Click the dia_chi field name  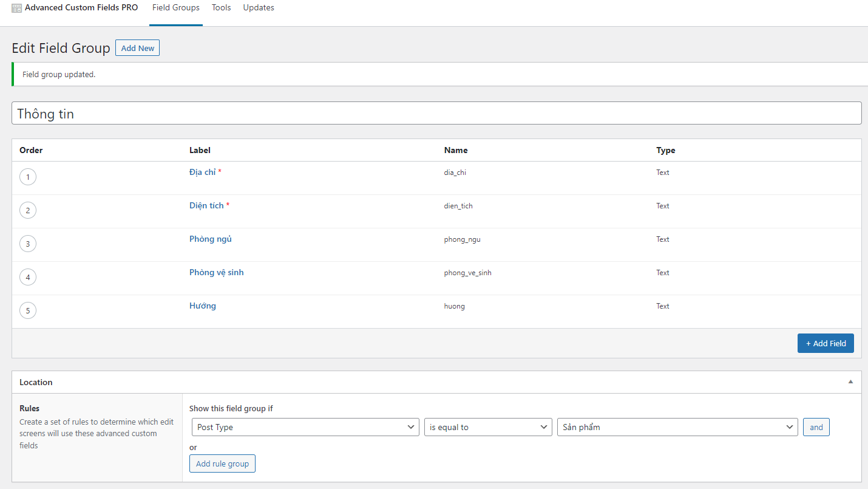pos(455,173)
